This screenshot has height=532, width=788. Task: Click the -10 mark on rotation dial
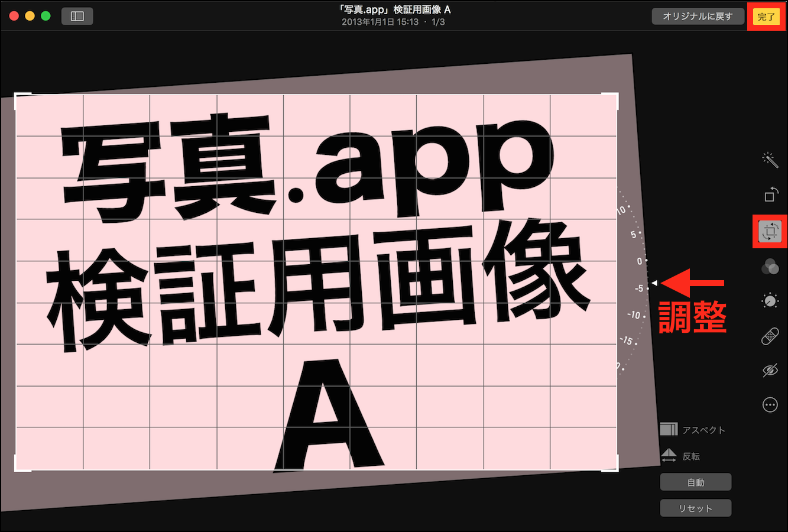coord(634,315)
